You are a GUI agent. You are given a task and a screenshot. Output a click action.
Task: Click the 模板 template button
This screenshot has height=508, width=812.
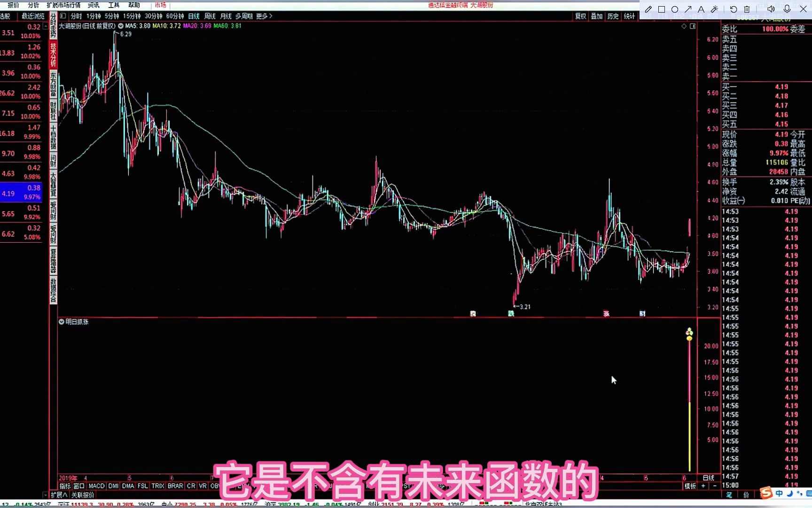[x=690, y=486]
